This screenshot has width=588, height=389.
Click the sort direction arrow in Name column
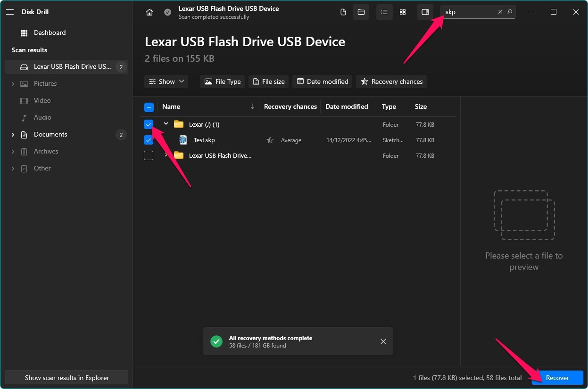coord(253,106)
